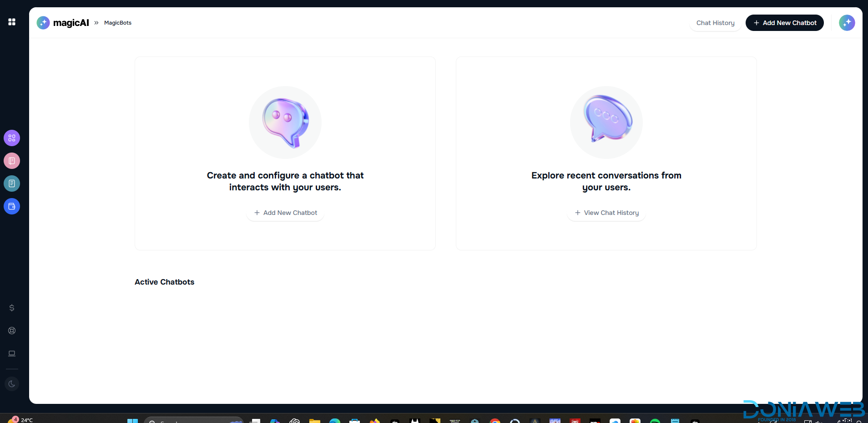Open the lifebuoy support icon in sidebar
Image resolution: width=868 pixels, height=423 pixels.
[12, 331]
